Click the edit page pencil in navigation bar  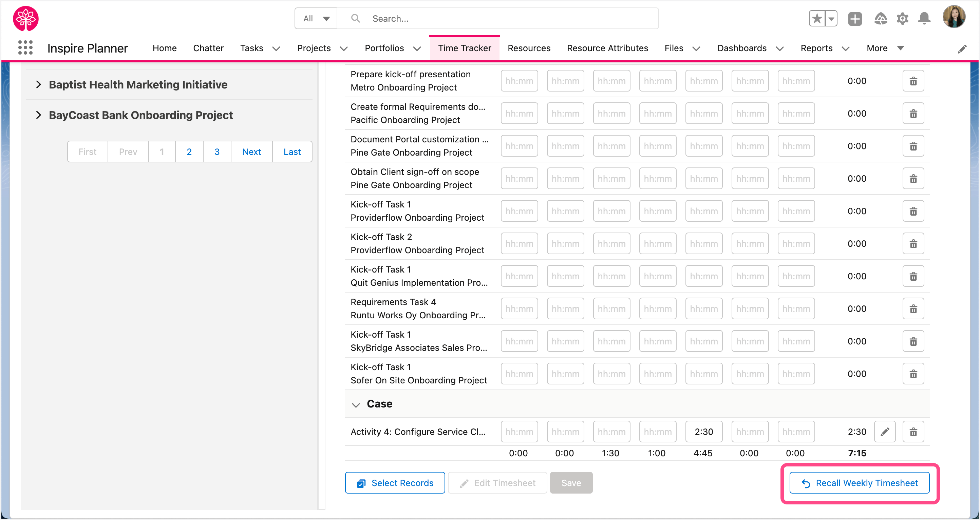point(962,49)
